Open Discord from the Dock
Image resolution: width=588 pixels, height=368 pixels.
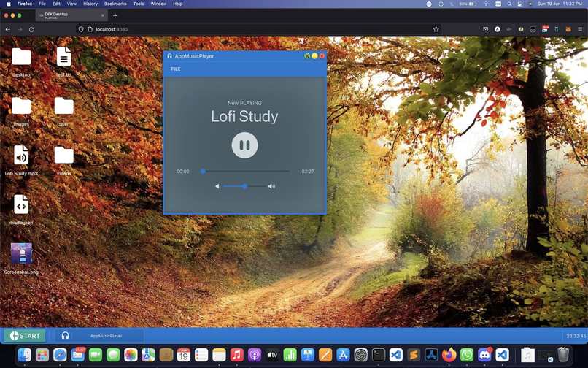tap(484, 354)
